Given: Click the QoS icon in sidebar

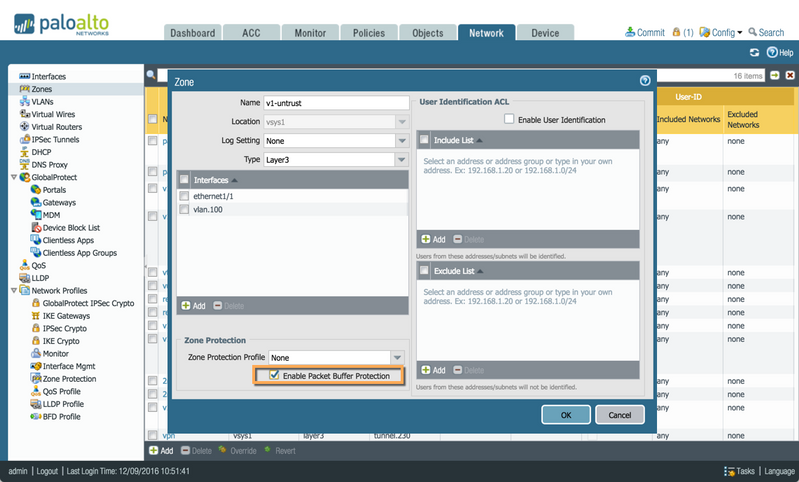Looking at the screenshot, I should pyautogui.click(x=24, y=265).
